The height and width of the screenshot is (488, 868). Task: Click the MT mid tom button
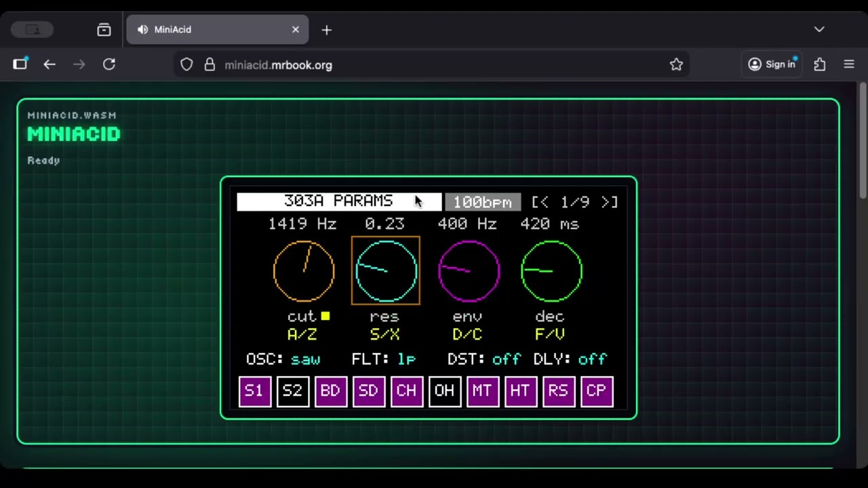tap(483, 392)
